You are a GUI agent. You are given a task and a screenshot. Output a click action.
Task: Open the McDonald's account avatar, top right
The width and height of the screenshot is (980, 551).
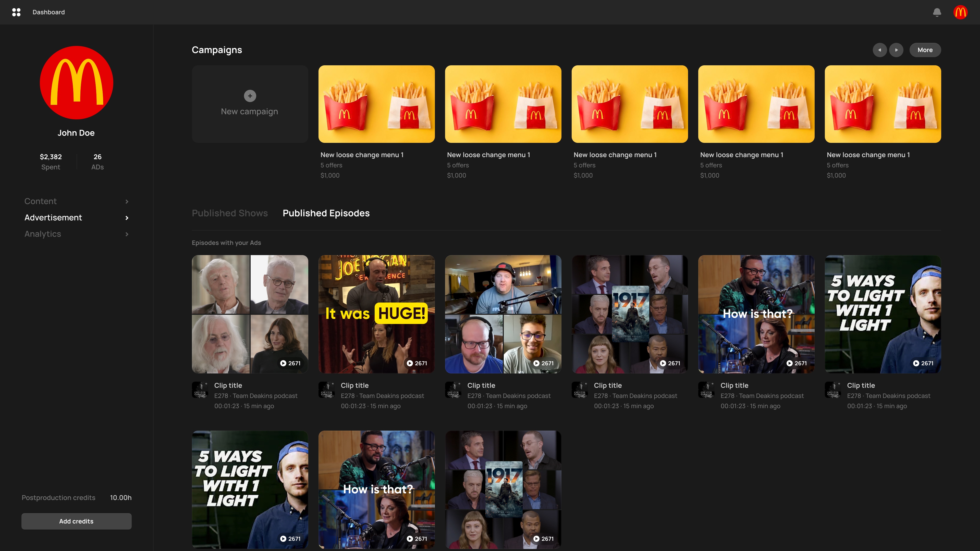click(x=960, y=12)
